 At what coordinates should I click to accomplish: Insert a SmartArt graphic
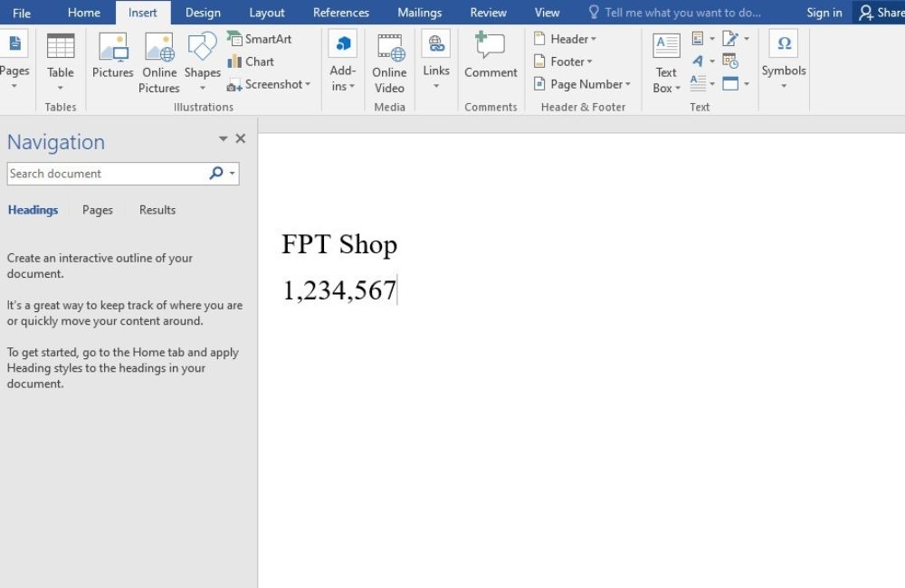click(259, 39)
